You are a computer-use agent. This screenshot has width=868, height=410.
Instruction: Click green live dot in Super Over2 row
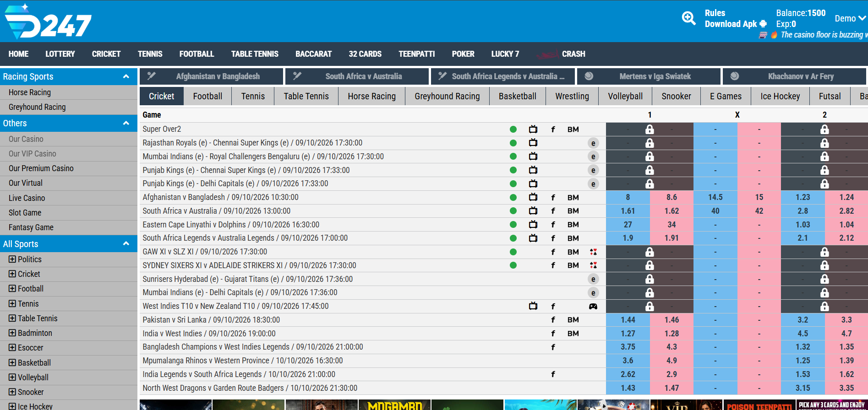point(513,129)
